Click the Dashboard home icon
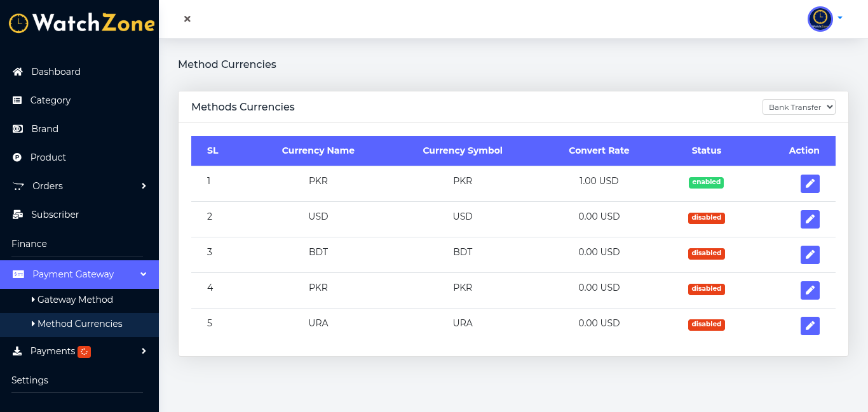Image resolution: width=868 pixels, height=412 pixels. [x=18, y=72]
